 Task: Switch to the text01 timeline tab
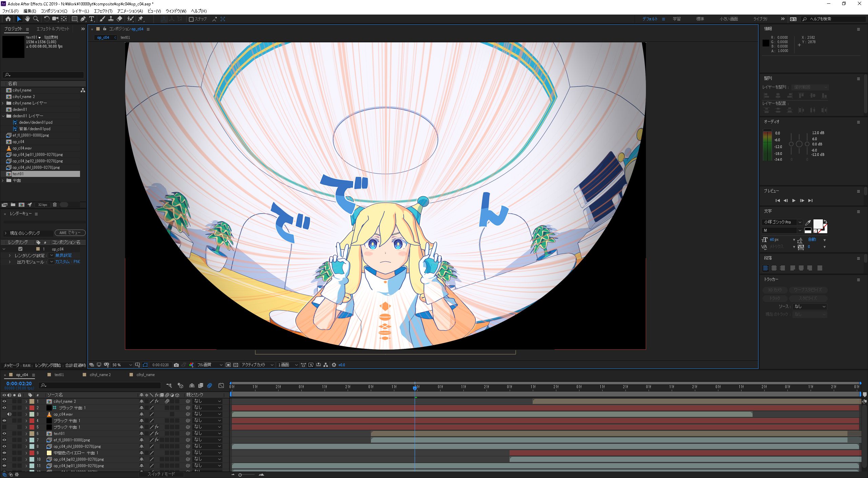coord(59,375)
